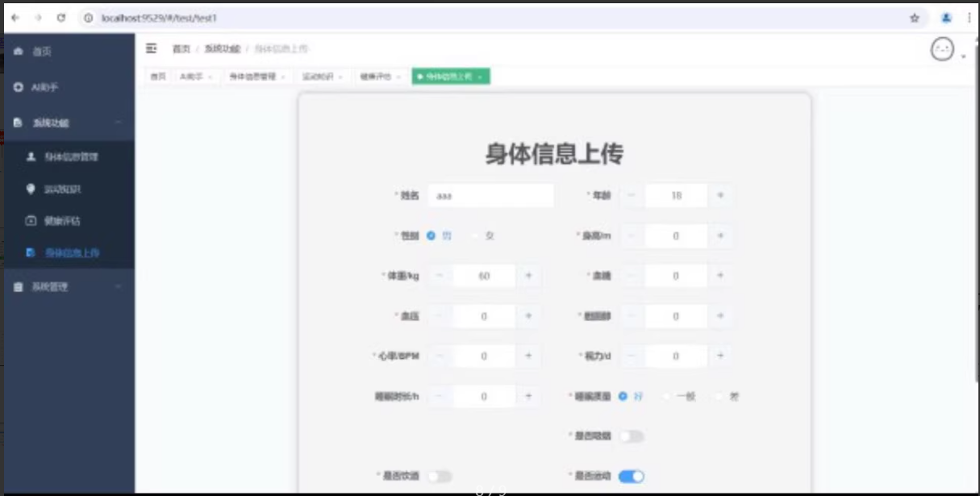
Task: Switch to the 首页 tab in tab bar
Action: 157,77
